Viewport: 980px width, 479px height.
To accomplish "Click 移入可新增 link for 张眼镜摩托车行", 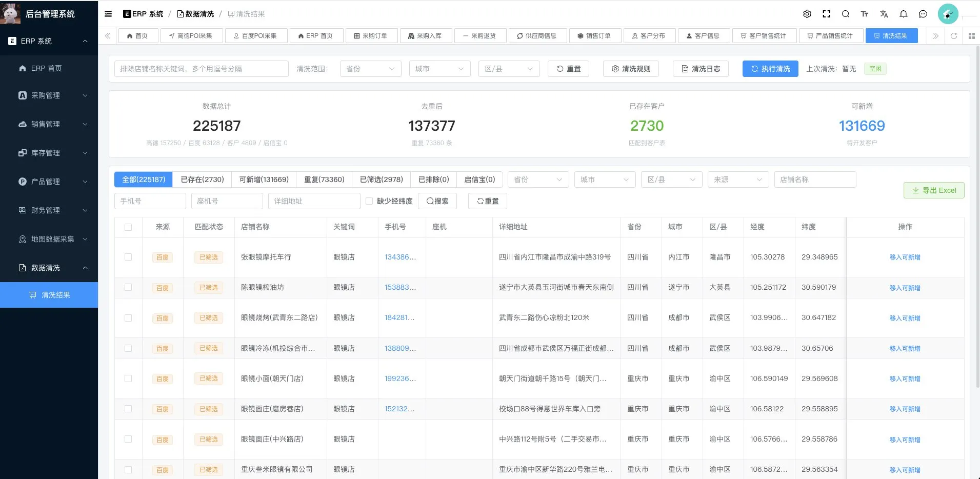I will coord(905,257).
